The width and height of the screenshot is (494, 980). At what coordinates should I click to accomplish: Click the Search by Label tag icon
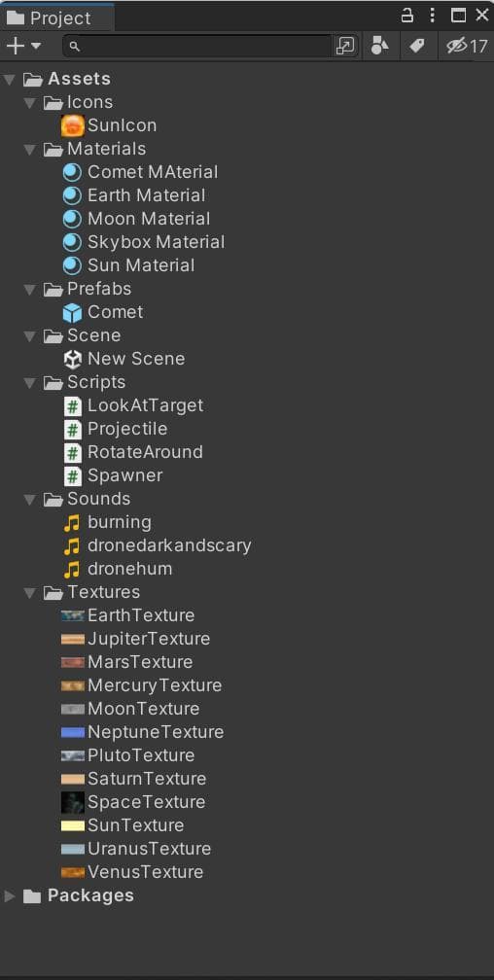(417, 46)
